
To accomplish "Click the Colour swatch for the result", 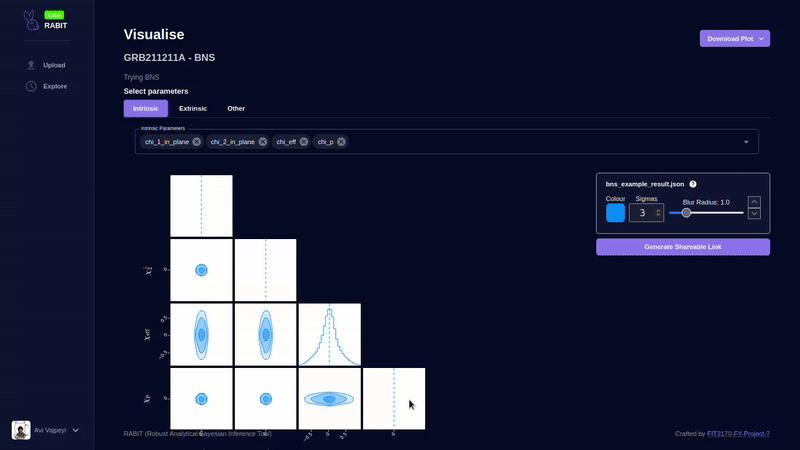I will [615, 213].
